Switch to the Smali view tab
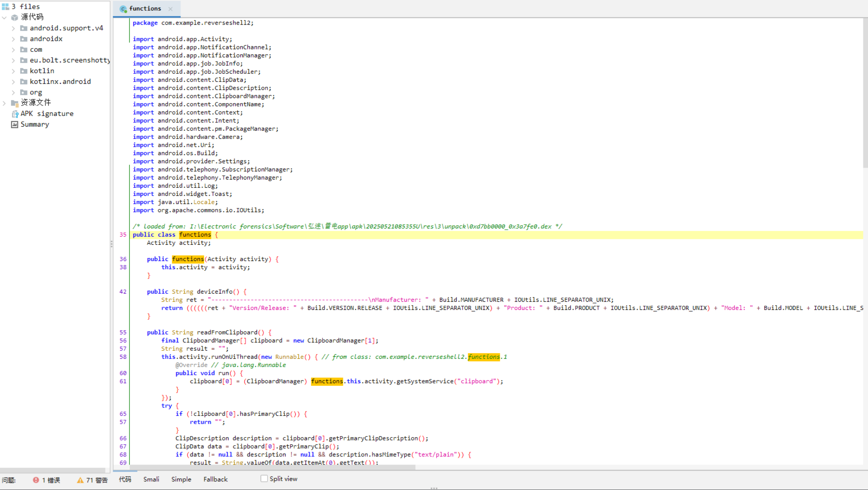 pyautogui.click(x=151, y=479)
